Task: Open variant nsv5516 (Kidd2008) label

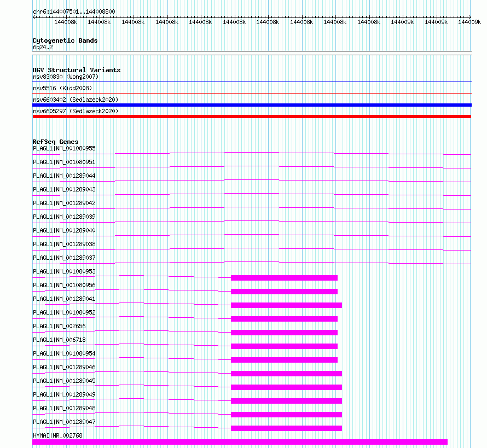Action: [62, 88]
